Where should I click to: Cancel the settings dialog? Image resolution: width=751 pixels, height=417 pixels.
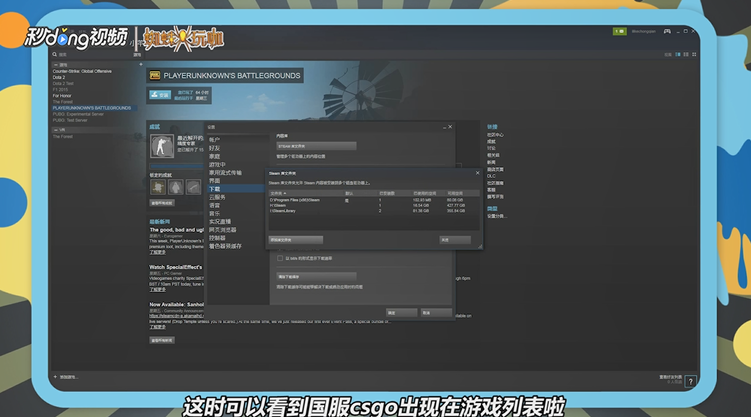436,313
